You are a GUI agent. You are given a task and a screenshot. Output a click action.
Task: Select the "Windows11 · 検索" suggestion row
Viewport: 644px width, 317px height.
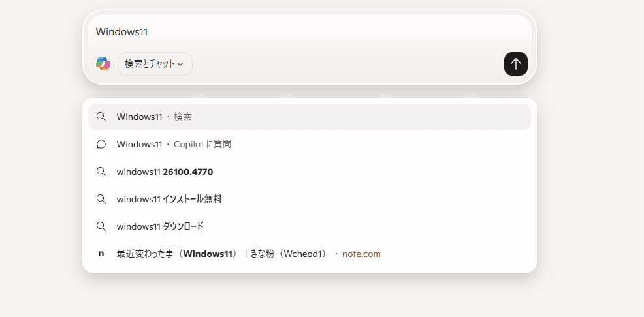(310, 117)
